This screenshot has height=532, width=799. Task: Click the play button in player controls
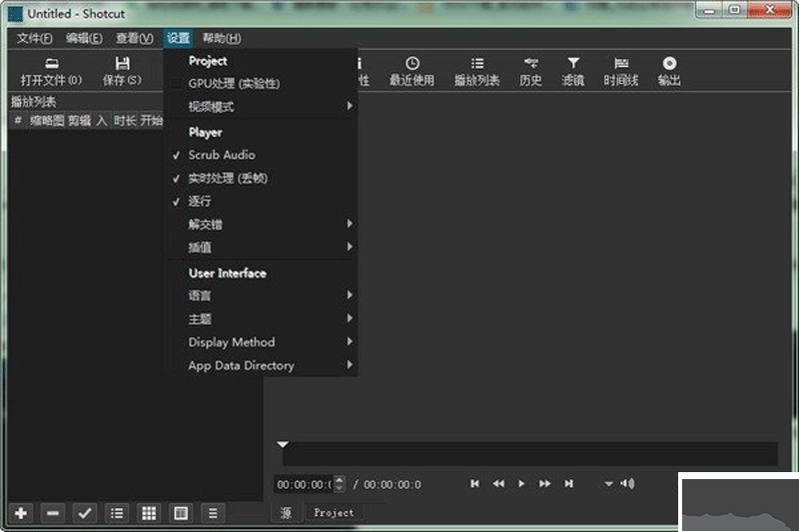(x=521, y=484)
